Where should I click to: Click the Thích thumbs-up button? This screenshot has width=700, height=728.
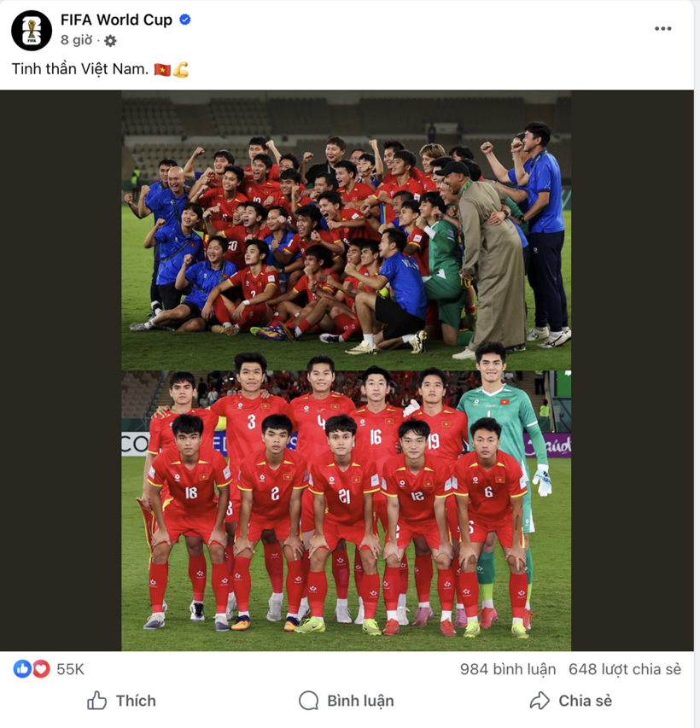pos(122,701)
